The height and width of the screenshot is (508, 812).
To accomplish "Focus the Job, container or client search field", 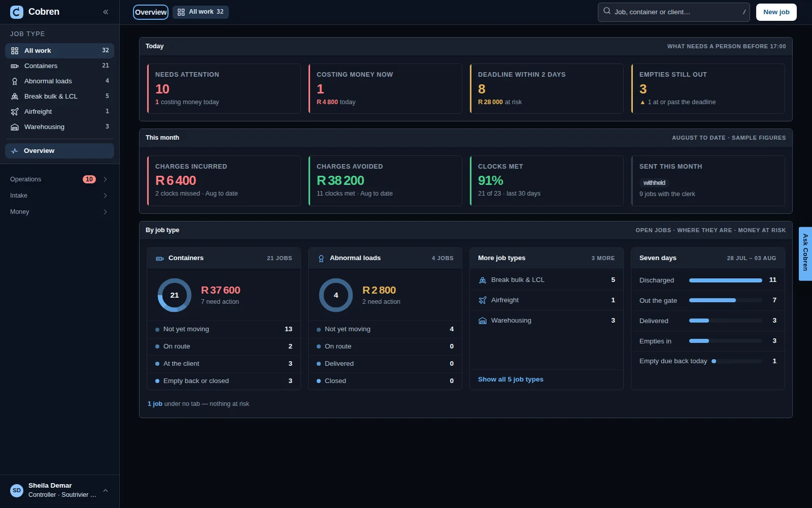I will pyautogui.click(x=674, y=12).
